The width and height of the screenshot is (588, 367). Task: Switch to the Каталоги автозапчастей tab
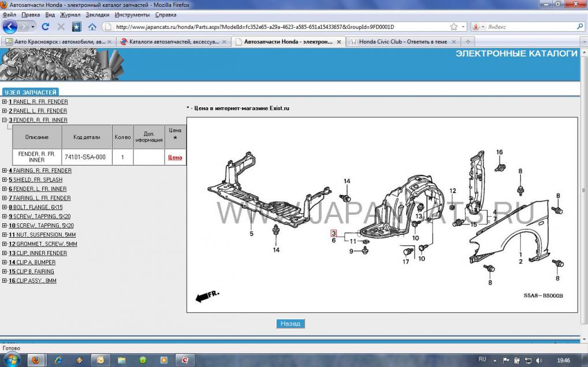point(173,42)
